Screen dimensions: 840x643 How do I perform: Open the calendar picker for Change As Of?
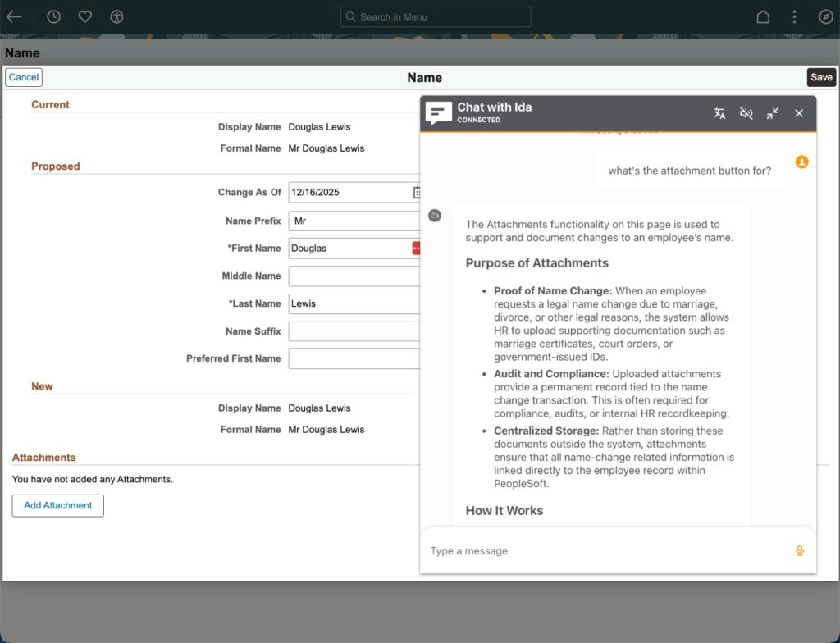tap(416, 192)
